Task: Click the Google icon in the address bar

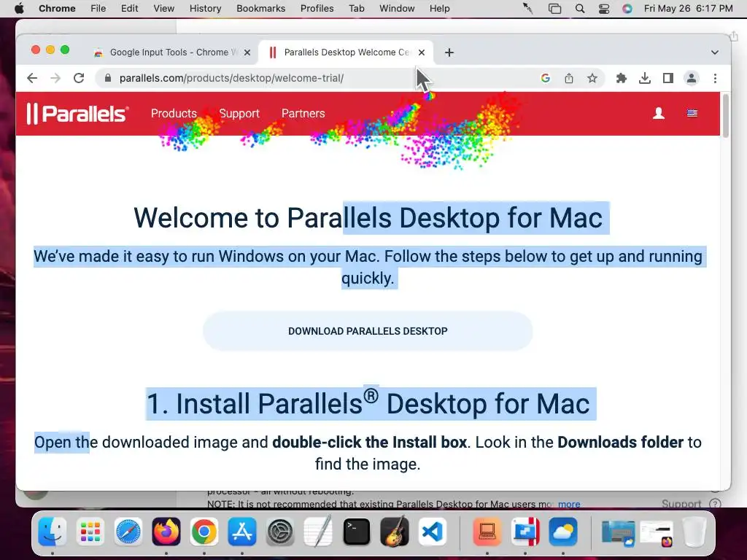Action: pos(546,78)
